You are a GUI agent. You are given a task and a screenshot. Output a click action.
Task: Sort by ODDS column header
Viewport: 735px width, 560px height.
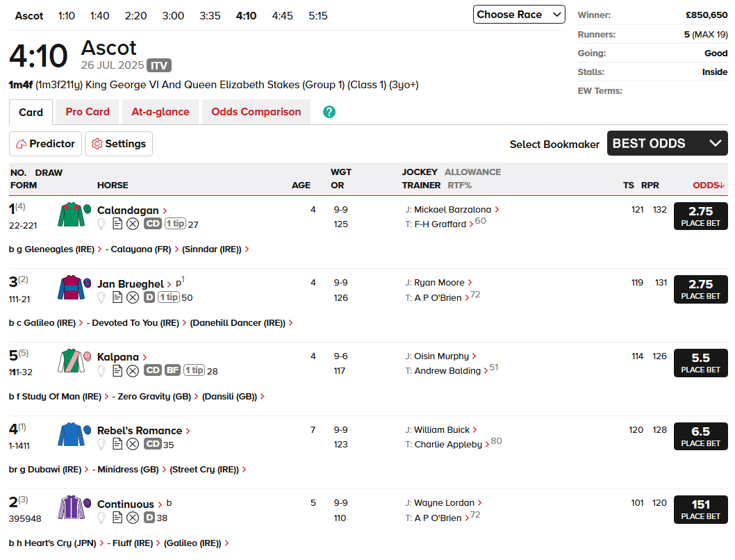(709, 185)
